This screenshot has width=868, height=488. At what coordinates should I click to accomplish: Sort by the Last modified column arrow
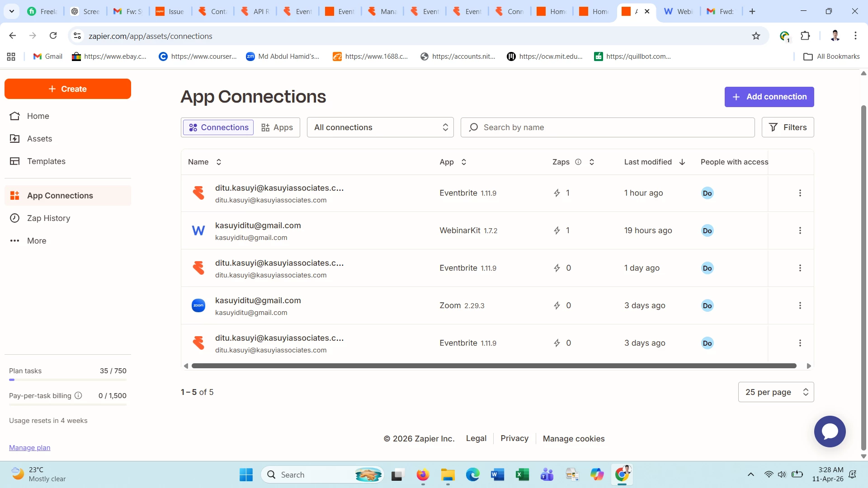682,162
